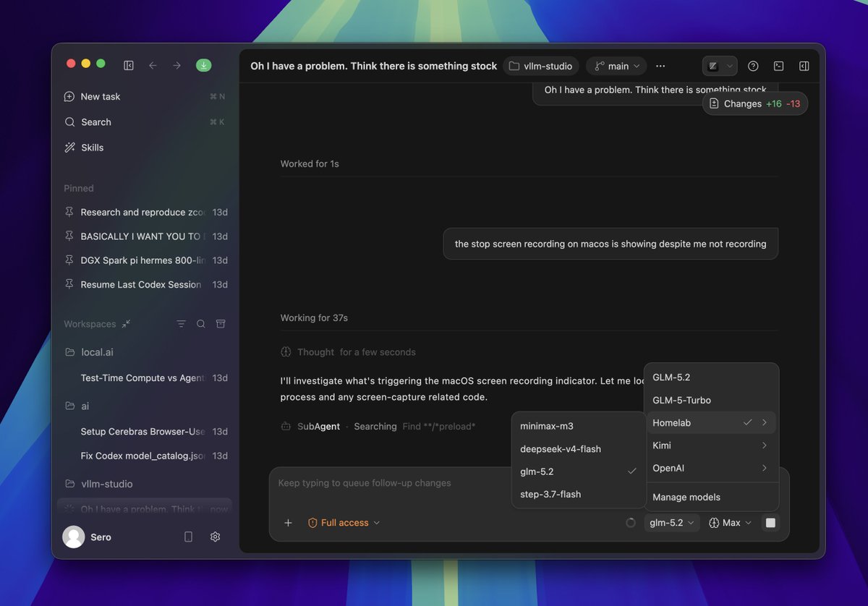Click the SubAgent Searching row

[x=378, y=427]
